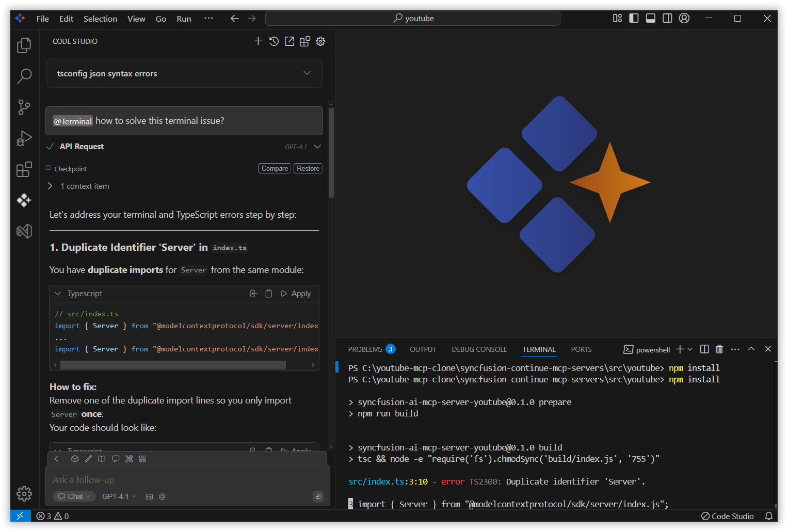Click the Visual Studio icon in activity bar
This screenshot has width=788, height=532.
pyautogui.click(x=24, y=231)
